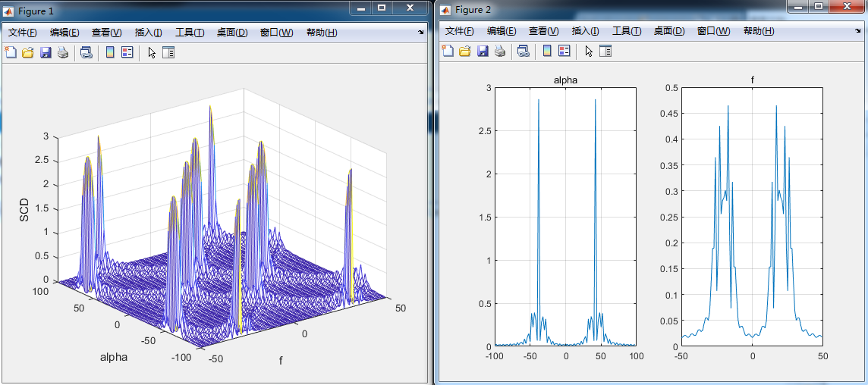Open 桌面(D) menu in Figure 1

click(232, 33)
